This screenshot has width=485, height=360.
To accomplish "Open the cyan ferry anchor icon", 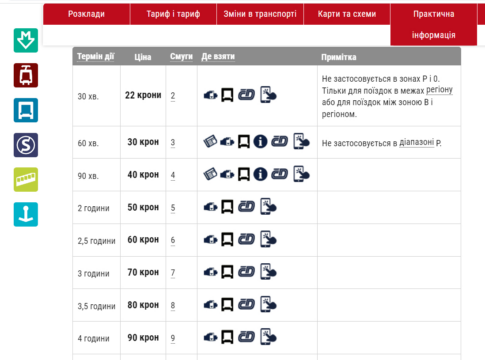I will (26, 214).
